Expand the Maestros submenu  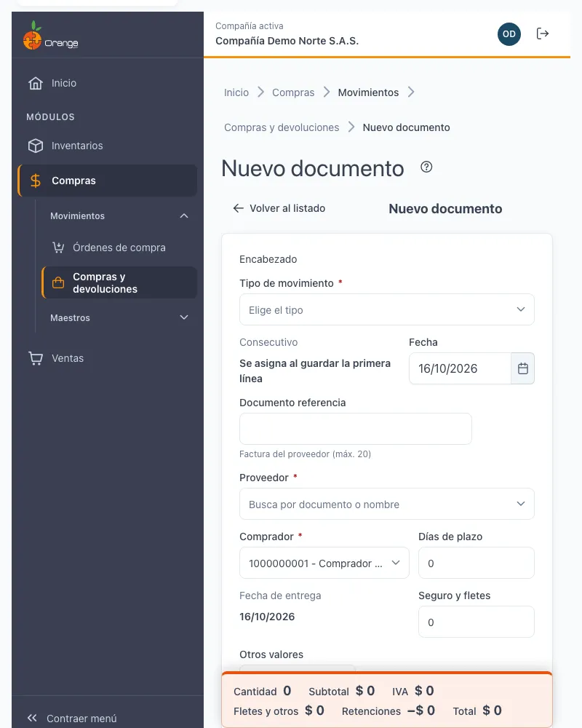point(184,317)
